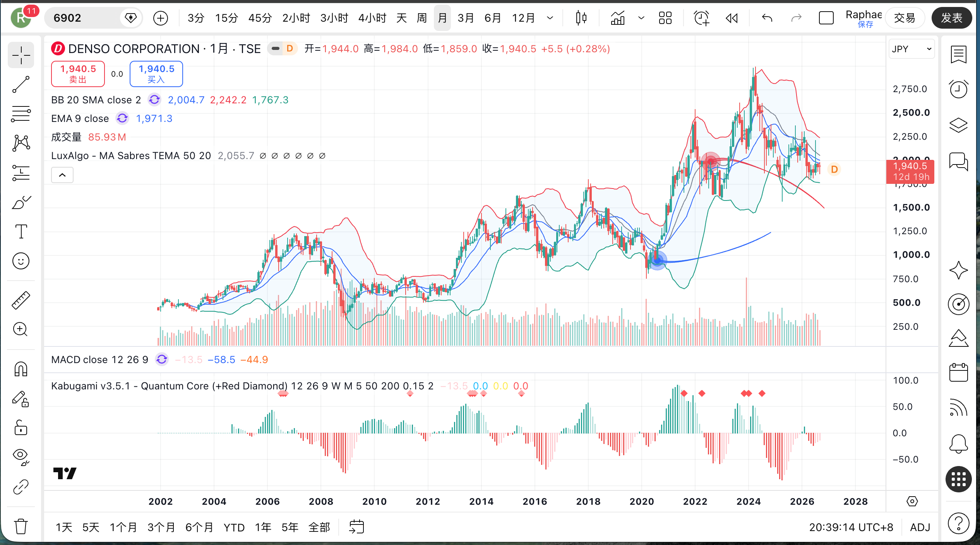Image resolution: width=980 pixels, height=545 pixels.
Task: Select the 15分 interval
Action: click(x=226, y=18)
